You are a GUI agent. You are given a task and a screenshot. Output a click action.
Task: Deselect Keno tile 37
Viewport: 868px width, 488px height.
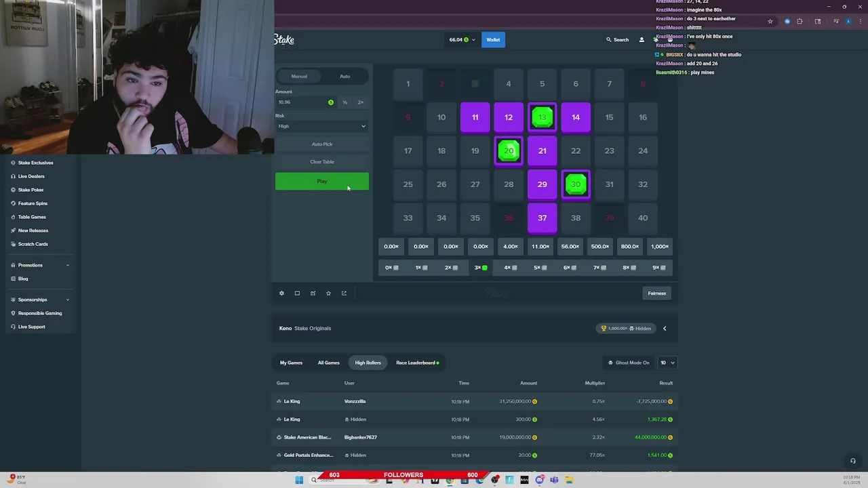pos(542,218)
